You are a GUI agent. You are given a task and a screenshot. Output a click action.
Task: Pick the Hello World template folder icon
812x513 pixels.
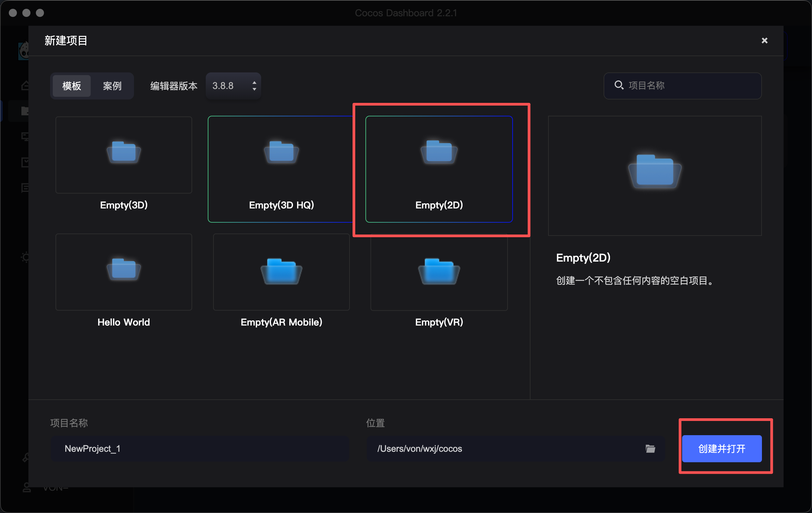click(124, 270)
